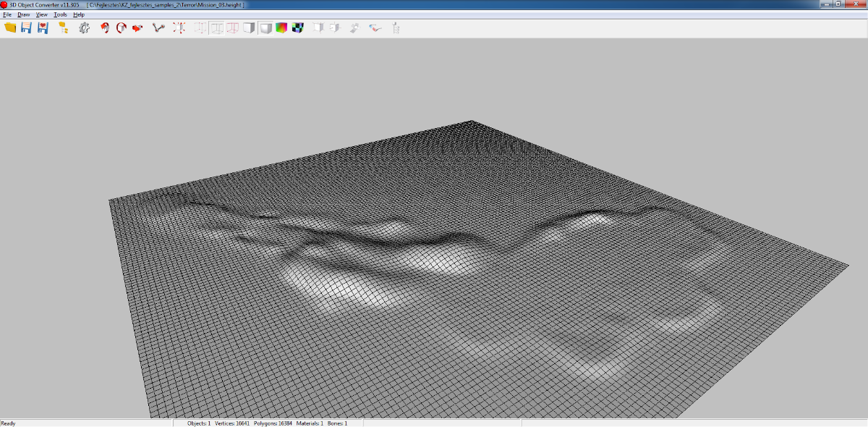Screen dimensions: 868x427
Task: Click the connected nodes bones icon
Action: pos(158,28)
